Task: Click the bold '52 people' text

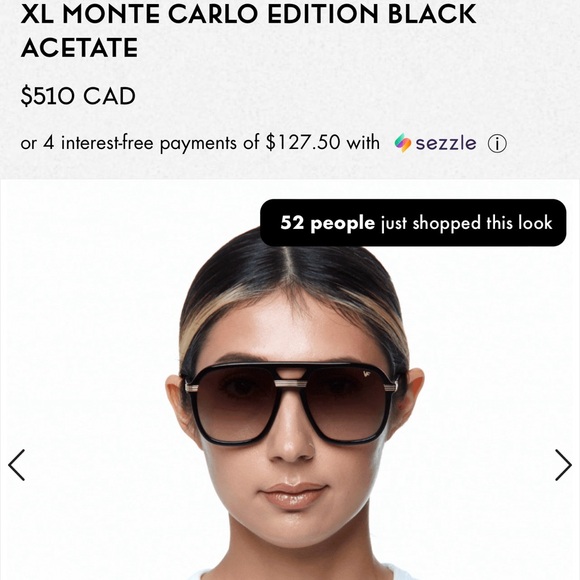Action: tap(327, 223)
